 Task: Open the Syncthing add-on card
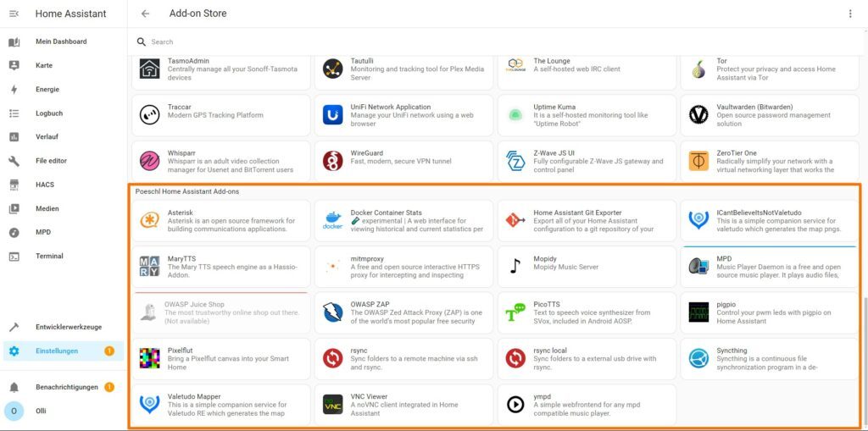(x=770, y=358)
